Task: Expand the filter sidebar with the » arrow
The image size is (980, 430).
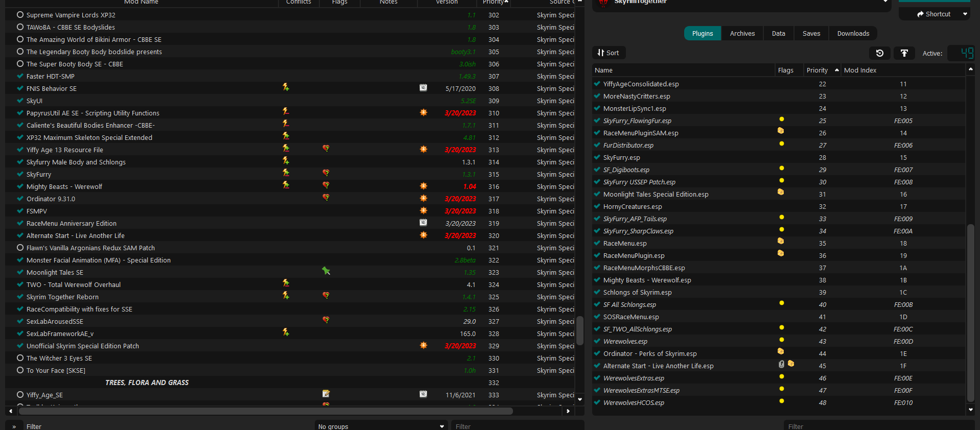Action: (14, 426)
